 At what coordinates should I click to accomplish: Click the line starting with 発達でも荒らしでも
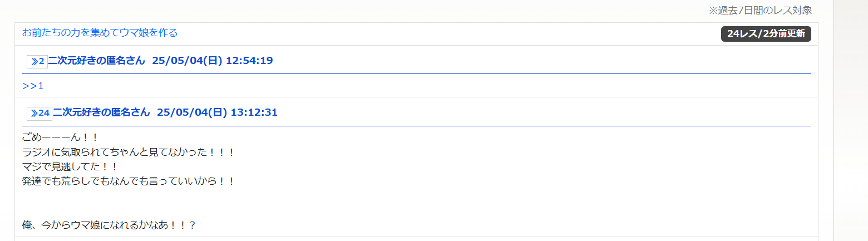click(129, 181)
